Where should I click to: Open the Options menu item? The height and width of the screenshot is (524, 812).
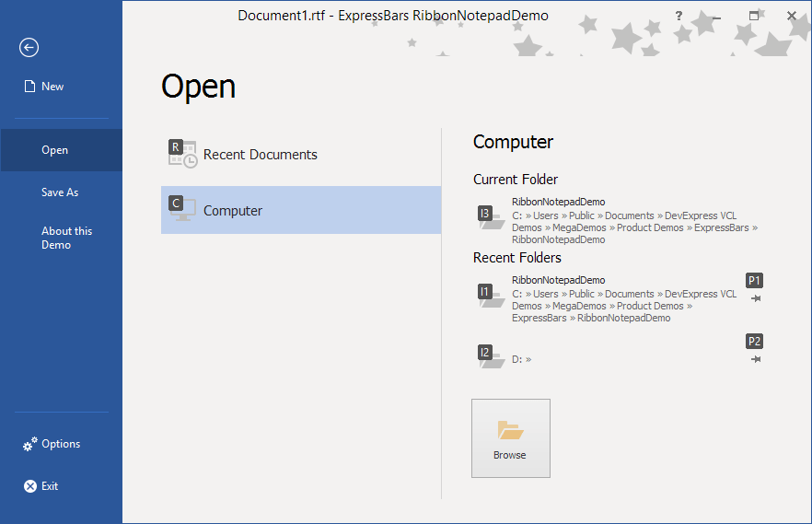point(61,444)
